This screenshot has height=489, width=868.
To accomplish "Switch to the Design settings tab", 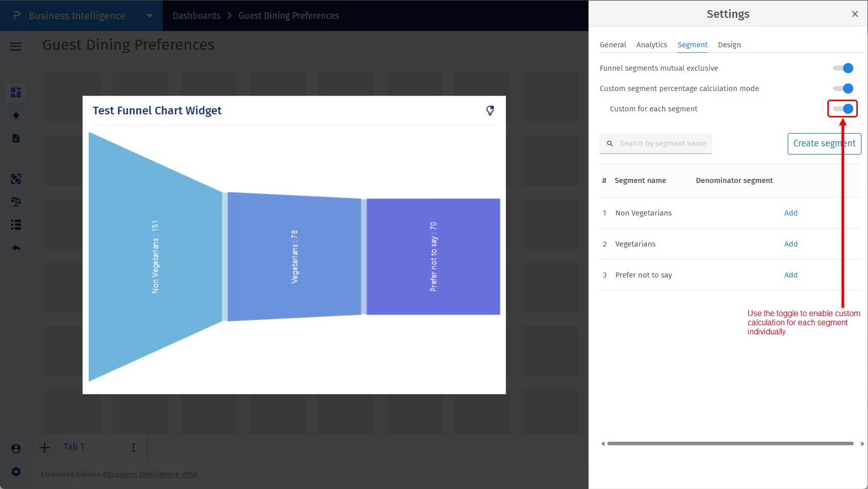I will [729, 45].
